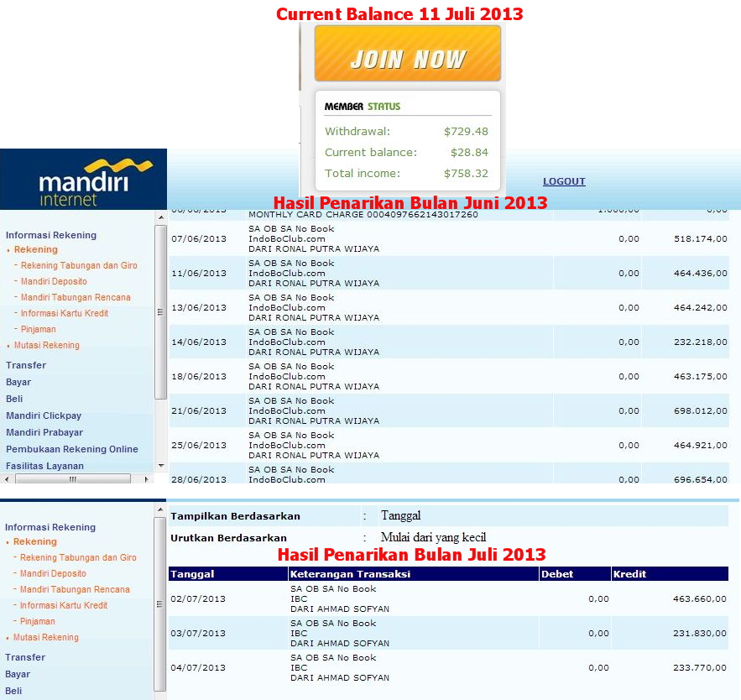This screenshot has height=700, width=741.
Task: Click the Total income value $758.32
Action: coord(466,174)
